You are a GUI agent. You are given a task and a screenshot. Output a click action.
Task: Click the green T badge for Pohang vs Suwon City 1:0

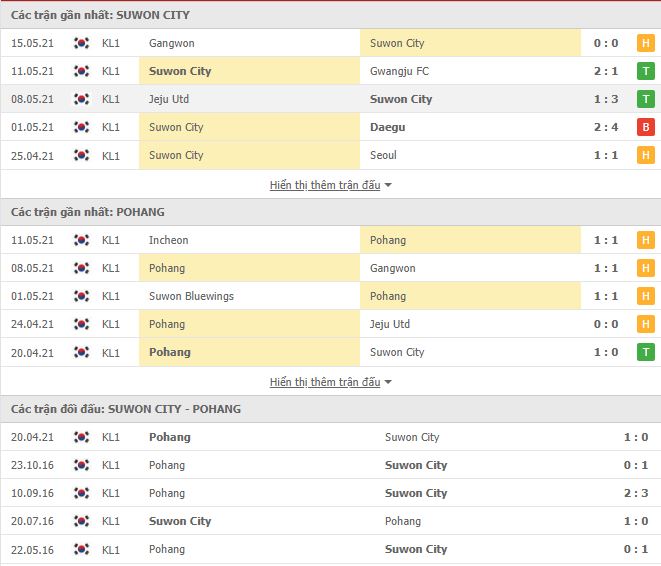(645, 352)
